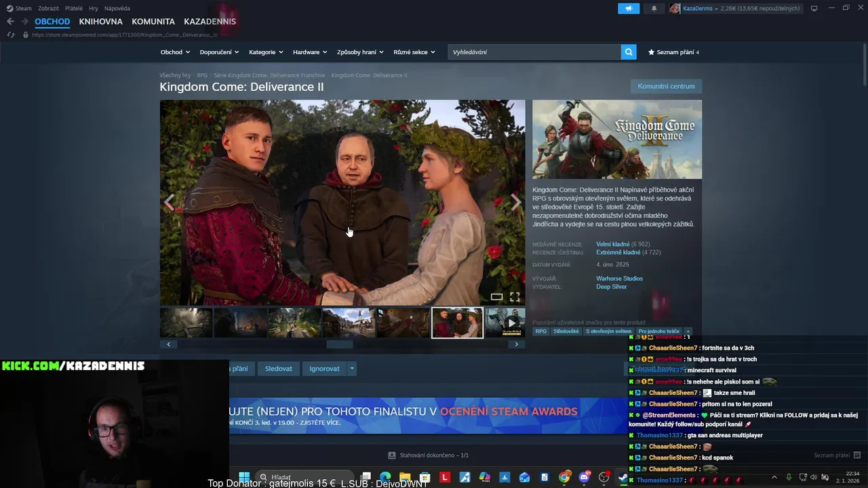Open Velmi kladné recent reviews link

pos(613,244)
